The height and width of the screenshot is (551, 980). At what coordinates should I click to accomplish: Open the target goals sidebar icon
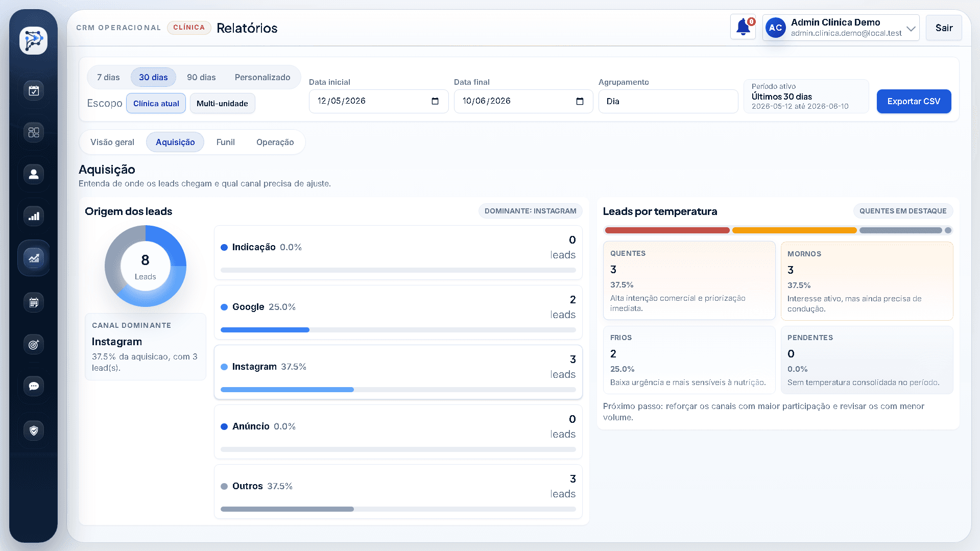pyautogui.click(x=34, y=344)
